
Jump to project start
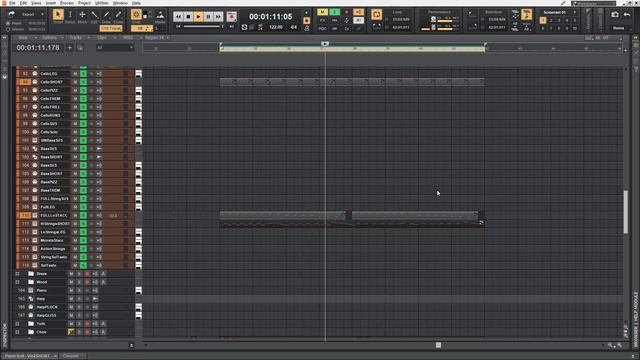tap(178, 27)
